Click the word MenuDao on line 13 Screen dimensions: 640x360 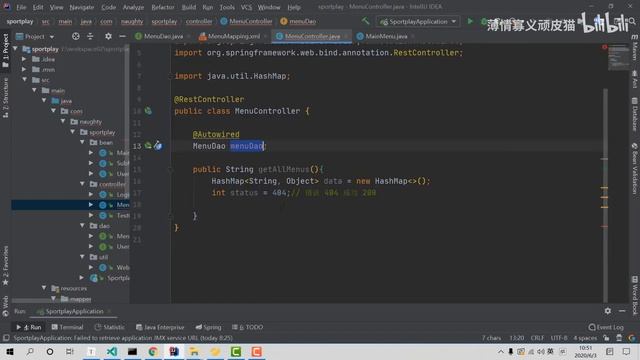[x=209, y=146]
